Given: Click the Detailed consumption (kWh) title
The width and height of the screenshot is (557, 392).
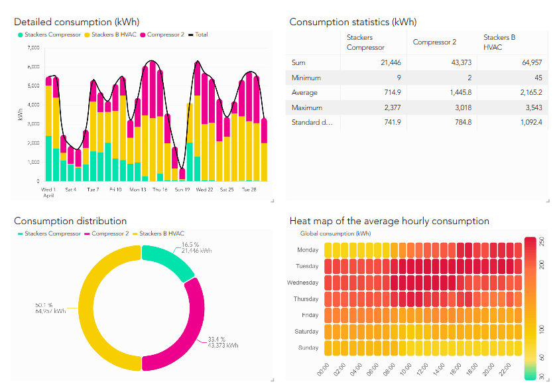Looking at the screenshot, I should (x=77, y=22).
